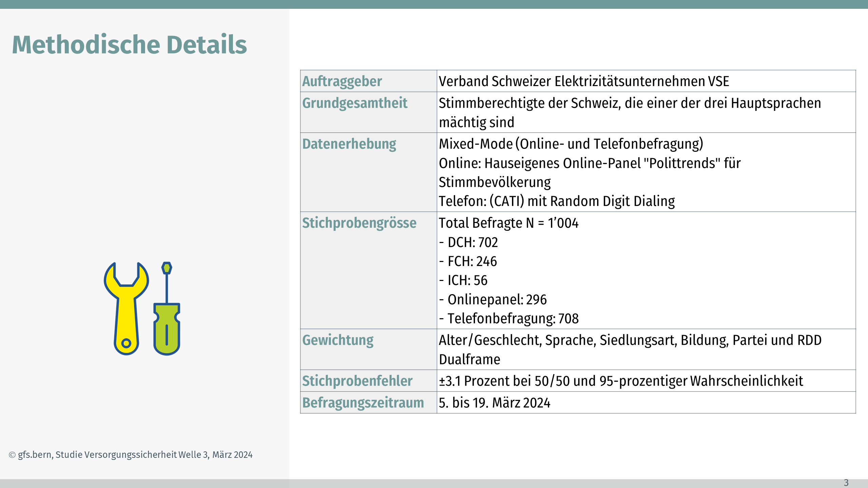
Task: Click the Grundgesamtheit row label
Action: [x=354, y=103]
